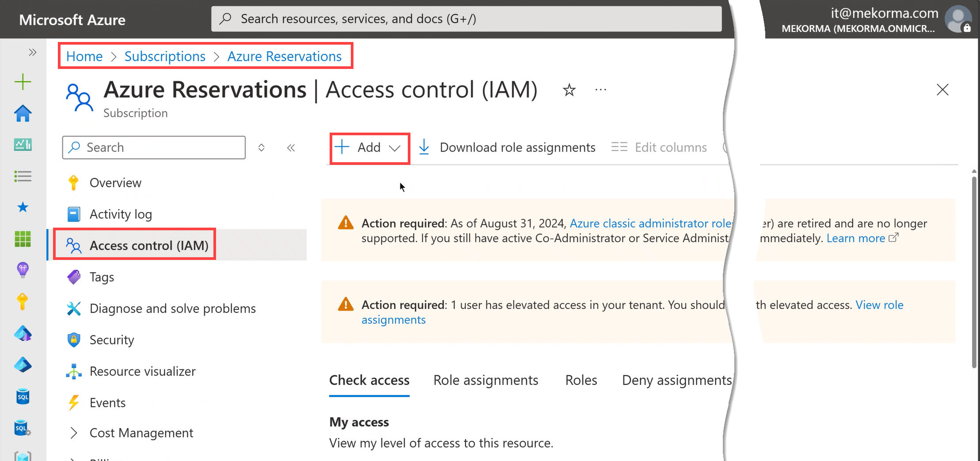Open the Dashboard chart icon
This screenshot has width=980, height=461.
pos(23,145)
